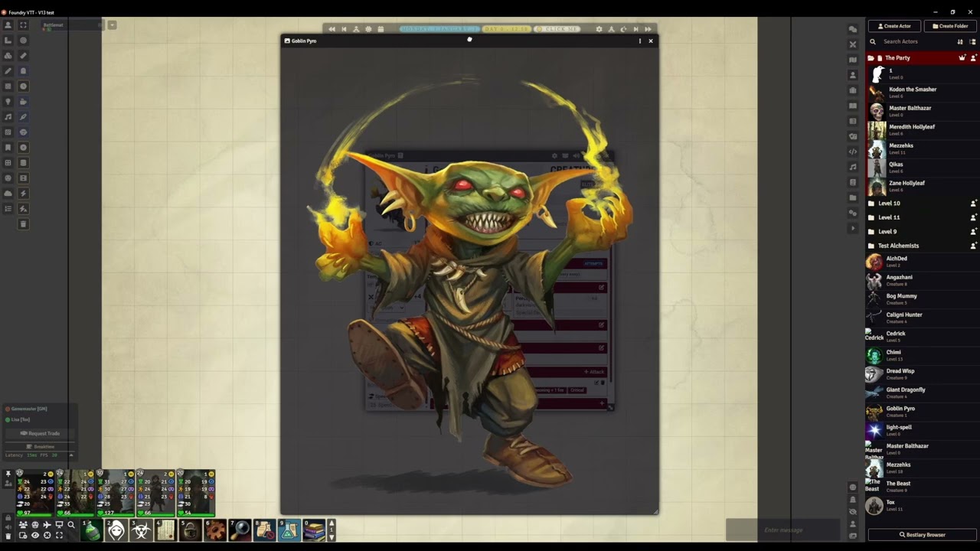Open the Playlists music sidebar tab
980x551 pixels.
(853, 167)
